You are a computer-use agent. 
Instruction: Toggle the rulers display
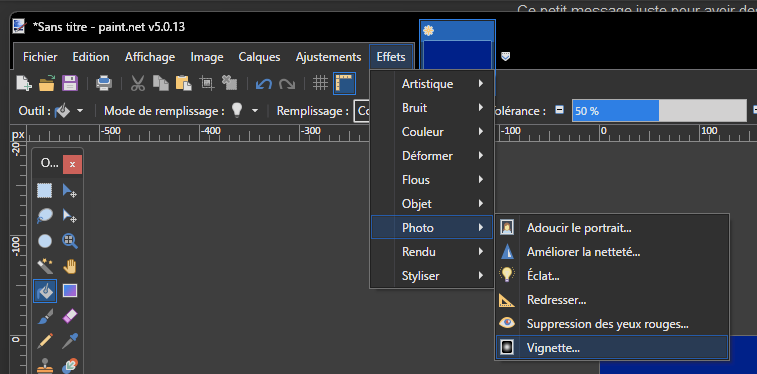(344, 83)
